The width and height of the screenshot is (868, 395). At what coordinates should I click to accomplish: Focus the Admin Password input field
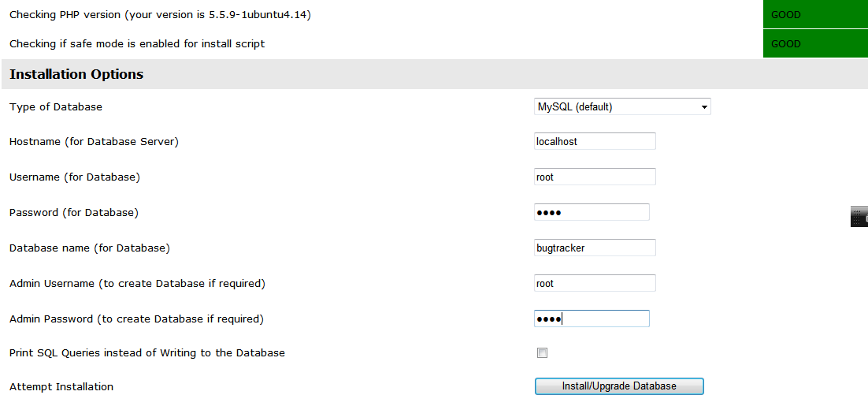[592, 319]
